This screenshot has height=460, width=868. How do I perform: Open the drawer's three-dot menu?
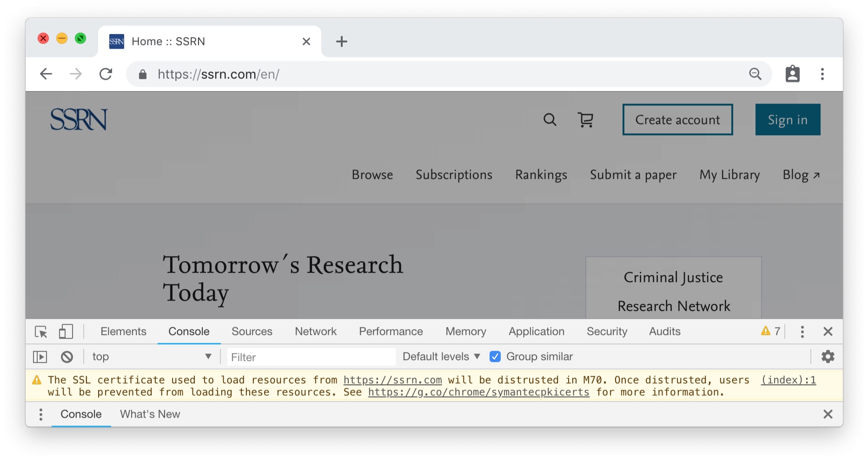(41, 414)
